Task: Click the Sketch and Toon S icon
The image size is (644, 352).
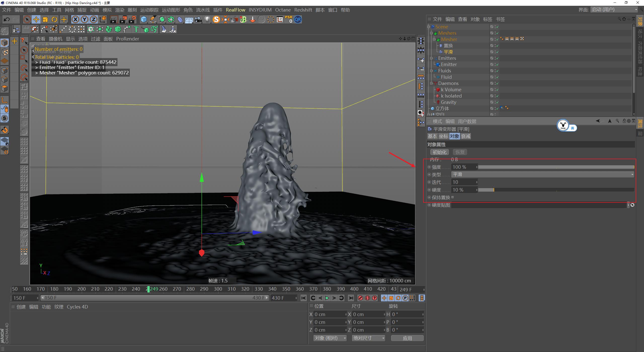Action: pyautogui.click(x=216, y=19)
